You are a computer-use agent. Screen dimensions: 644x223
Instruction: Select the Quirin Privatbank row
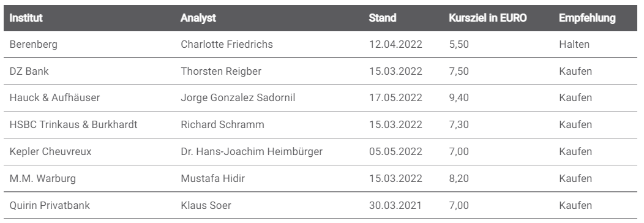(320, 205)
